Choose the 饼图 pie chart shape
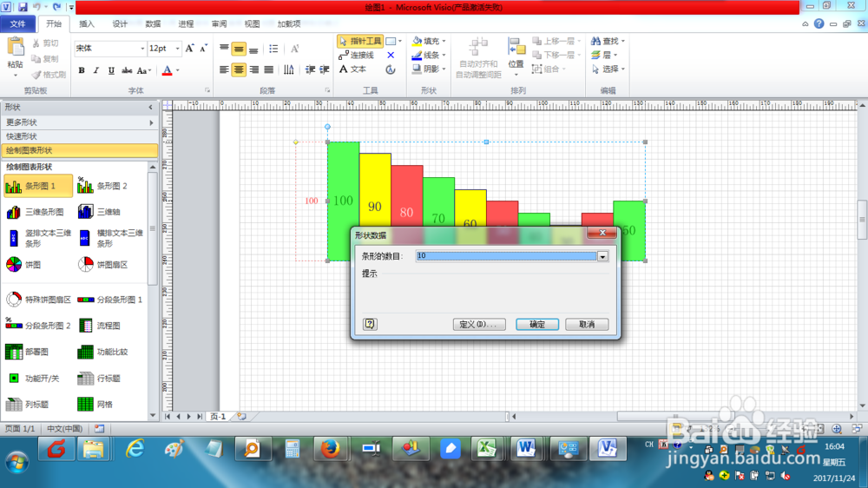The height and width of the screenshot is (488, 868). pos(23,265)
